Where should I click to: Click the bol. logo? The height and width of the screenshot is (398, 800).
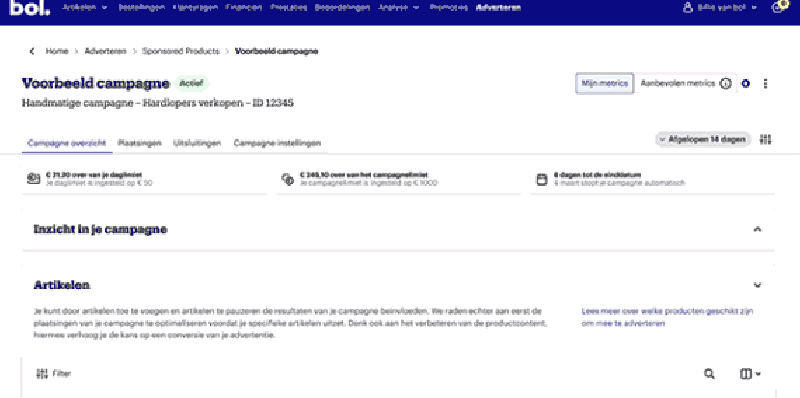click(30, 8)
